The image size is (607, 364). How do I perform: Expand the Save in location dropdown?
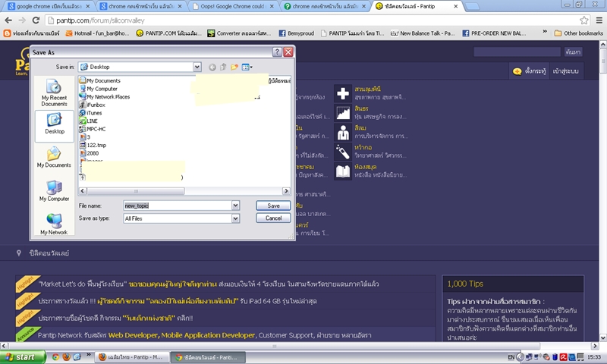coord(197,67)
